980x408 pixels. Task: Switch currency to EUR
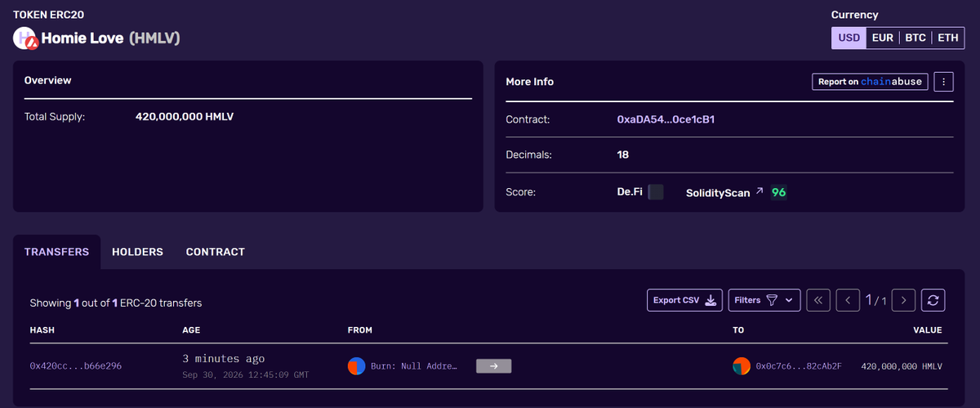pos(882,38)
